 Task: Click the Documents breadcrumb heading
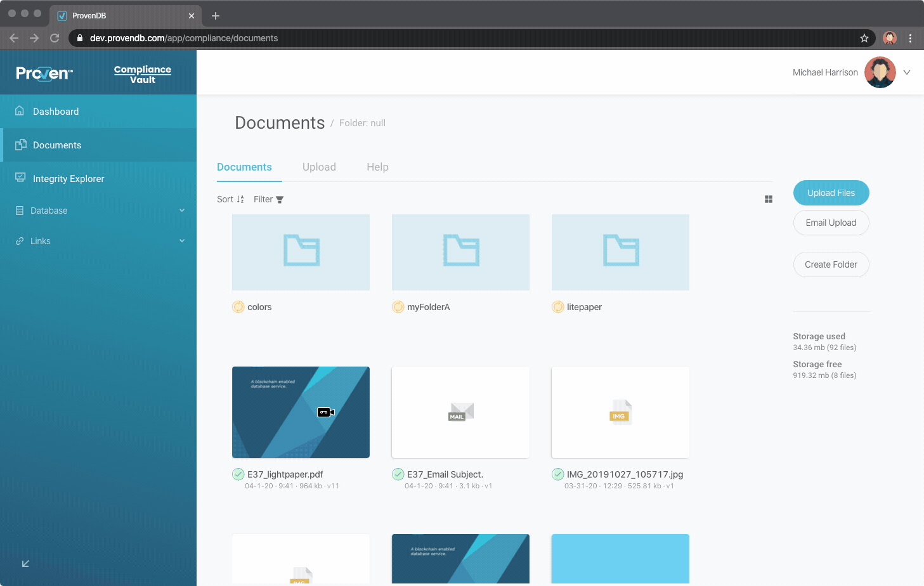280,123
